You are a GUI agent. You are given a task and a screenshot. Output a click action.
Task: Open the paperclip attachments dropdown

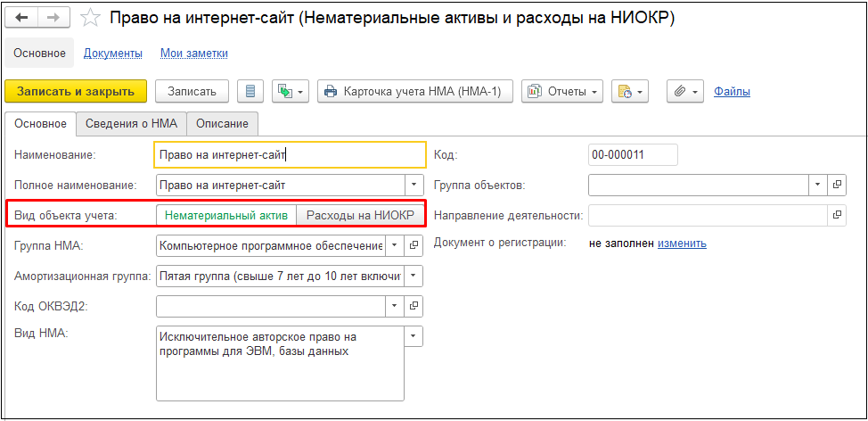tap(684, 91)
